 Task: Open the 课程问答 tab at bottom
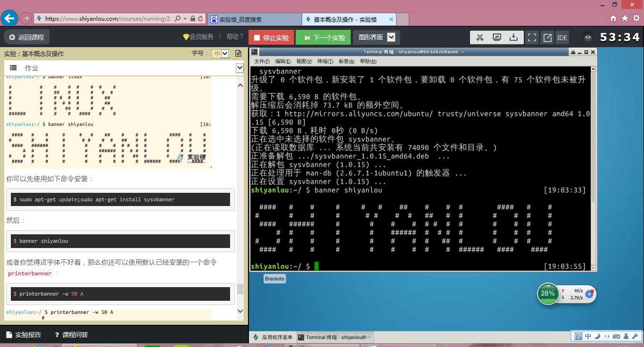click(71, 335)
